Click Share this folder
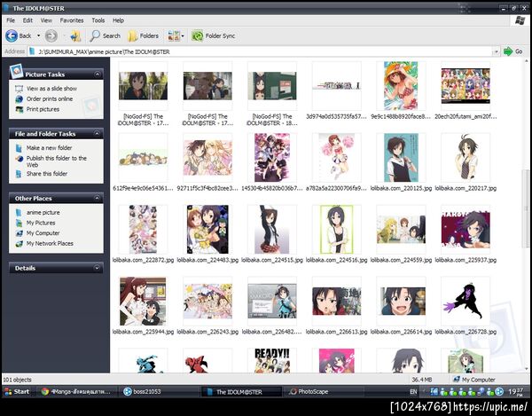The width and height of the screenshot is (532, 416). pyautogui.click(x=47, y=174)
